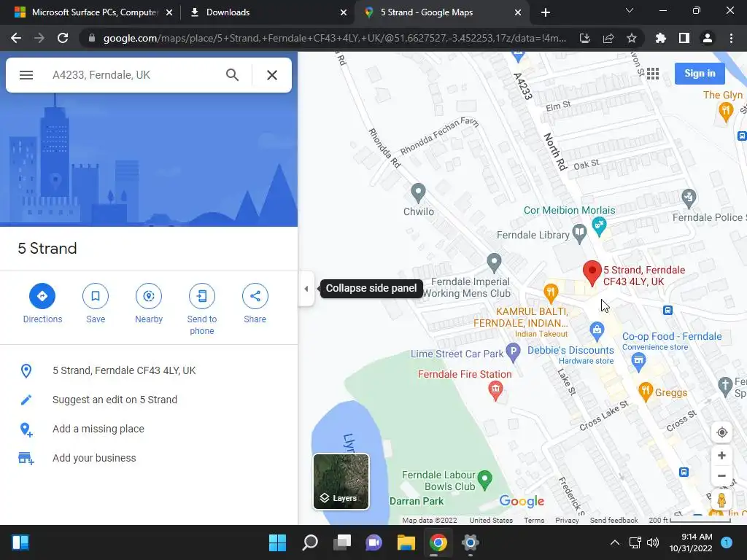Open Windows taskbar Search
Screen dimensions: 747x560
309,542
